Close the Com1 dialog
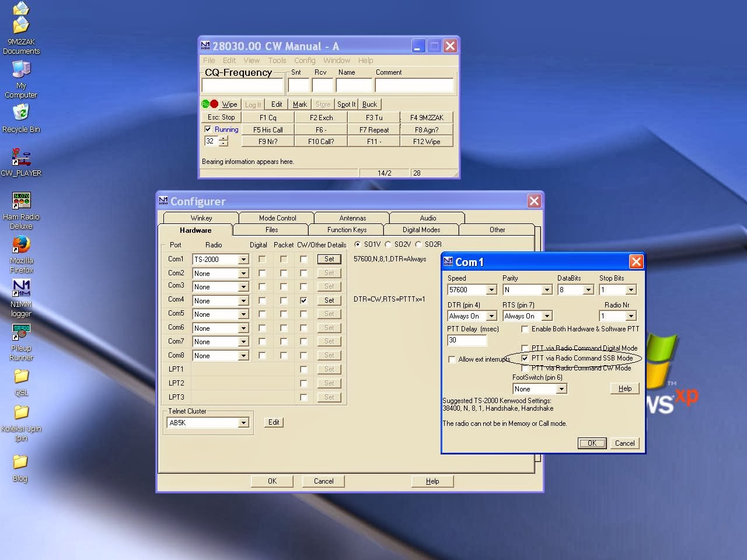Screen dimensions: 747x560 pyautogui.click(x=636, y=261)
